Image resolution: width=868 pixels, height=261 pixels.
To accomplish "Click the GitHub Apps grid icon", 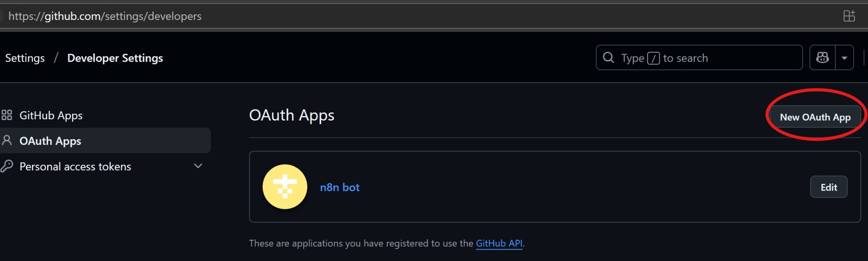I will coord(7,115).
